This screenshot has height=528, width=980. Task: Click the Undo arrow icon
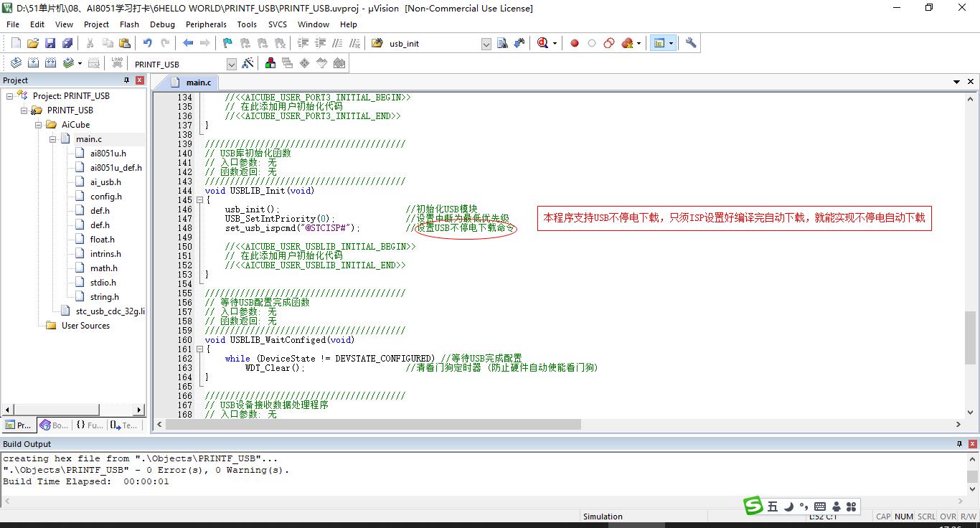[147, 43]
